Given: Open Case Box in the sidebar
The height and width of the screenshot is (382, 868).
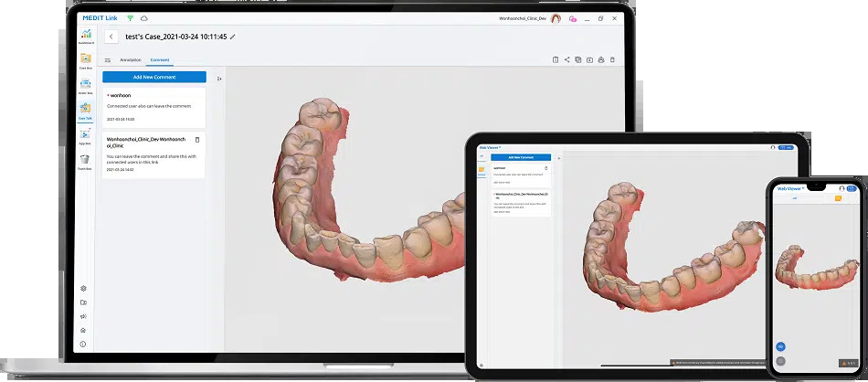Looking at the screenshot, I should pos(86,60).
